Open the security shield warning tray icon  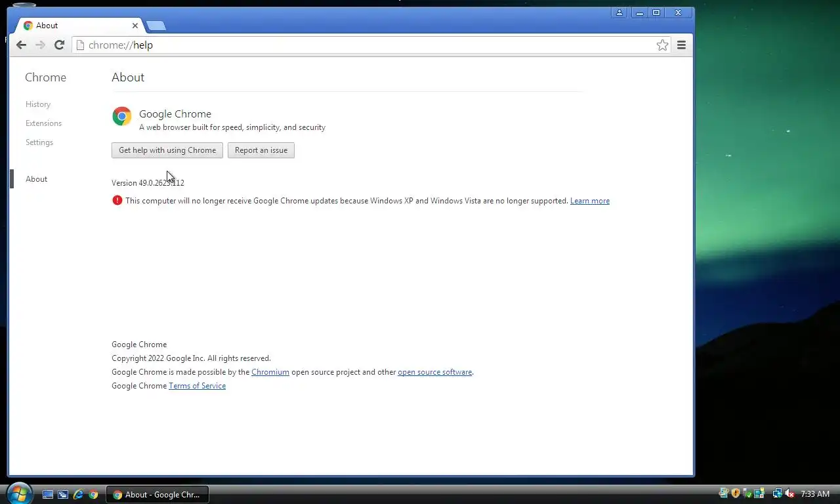click(736, 493)
